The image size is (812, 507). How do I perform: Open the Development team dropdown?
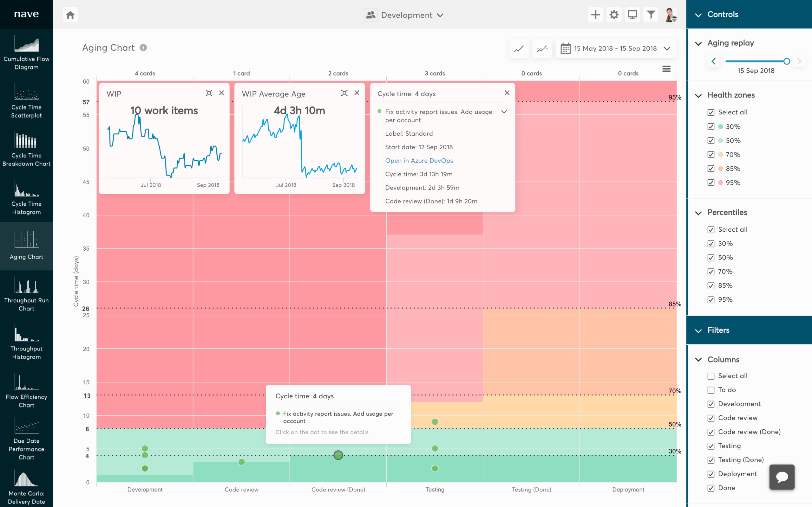pyautogui.click(x=441, y=15)
